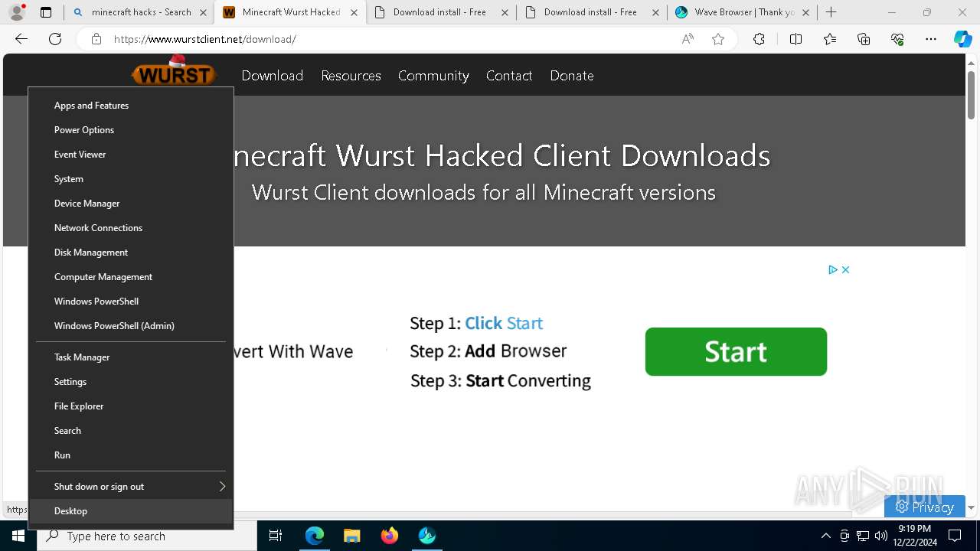Launch Firefox from taskbar
This screenshot has height=551, width=980.
[x=390, y=536]
